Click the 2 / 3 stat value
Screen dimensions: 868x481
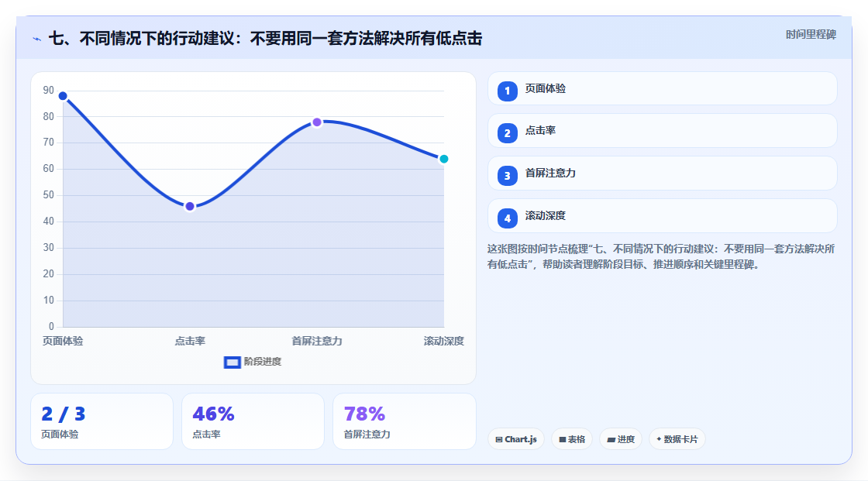pos(63,414)
